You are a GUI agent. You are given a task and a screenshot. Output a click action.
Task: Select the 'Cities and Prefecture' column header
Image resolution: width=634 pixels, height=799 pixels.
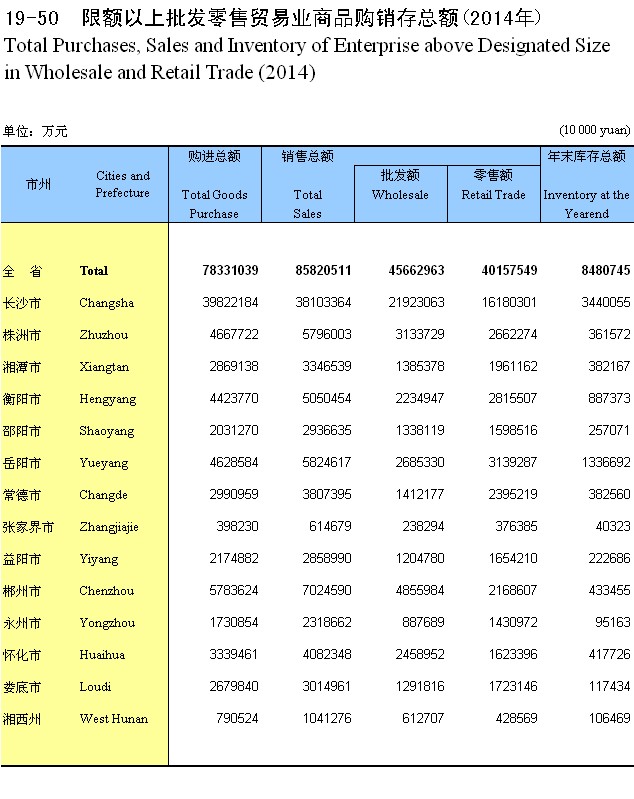(x=122, y=184)
